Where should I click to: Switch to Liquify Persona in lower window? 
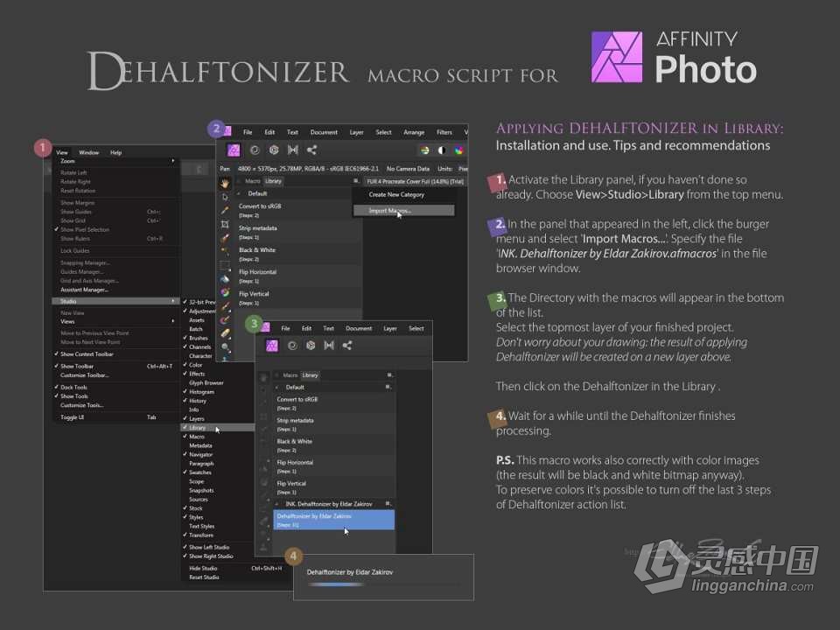(292, 346)
